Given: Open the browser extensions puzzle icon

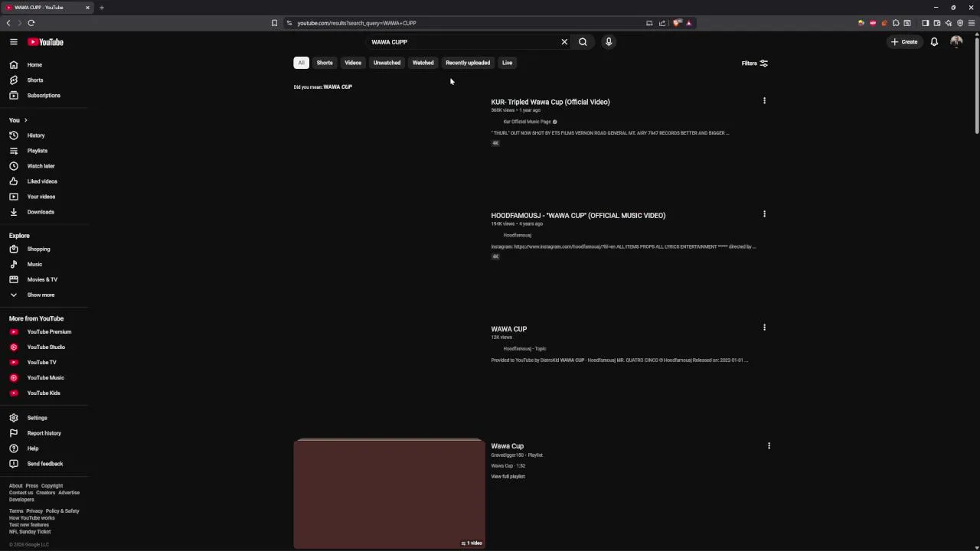Looking at the screenshot, I should pos(896,23).
